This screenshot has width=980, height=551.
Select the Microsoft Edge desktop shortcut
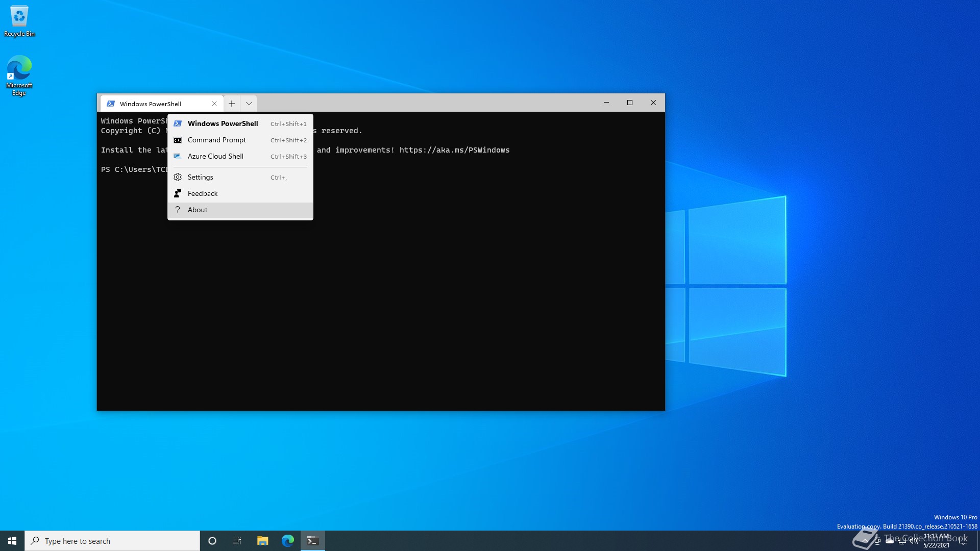(x=19, y=76)
